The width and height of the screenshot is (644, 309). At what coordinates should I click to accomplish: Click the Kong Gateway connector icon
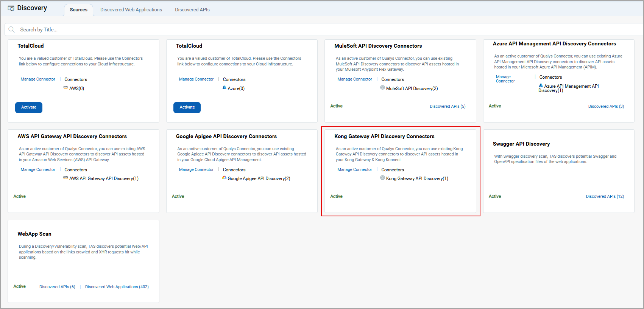click(382, 178)
